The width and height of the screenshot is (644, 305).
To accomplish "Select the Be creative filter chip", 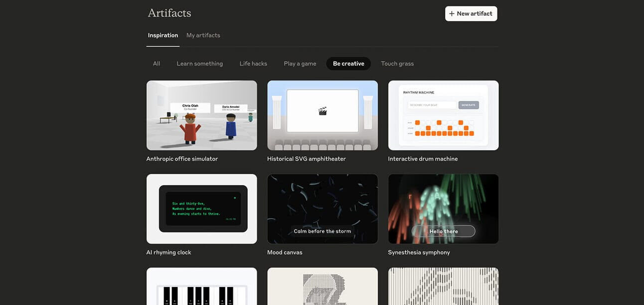I will pyautogui.click(x=348, y=63).
